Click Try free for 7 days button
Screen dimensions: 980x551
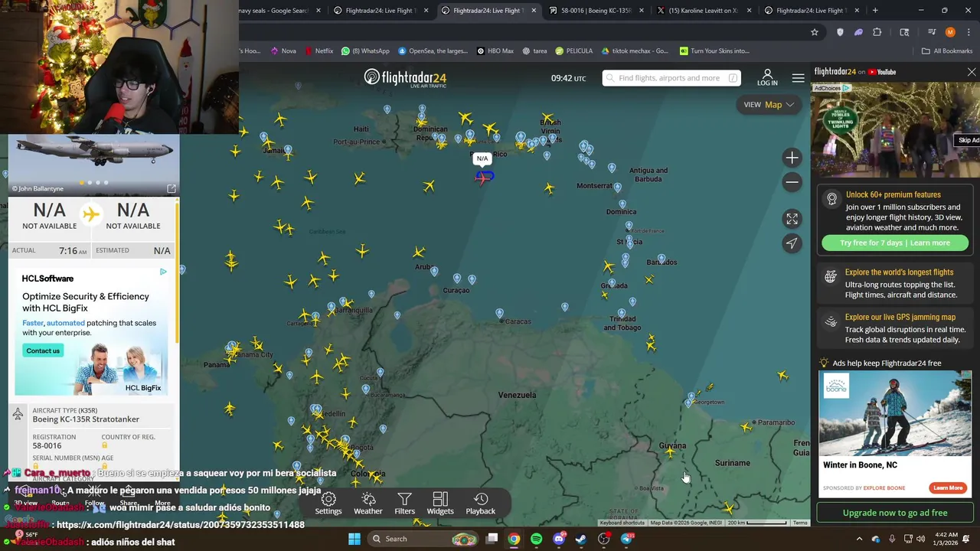(895, 243)
